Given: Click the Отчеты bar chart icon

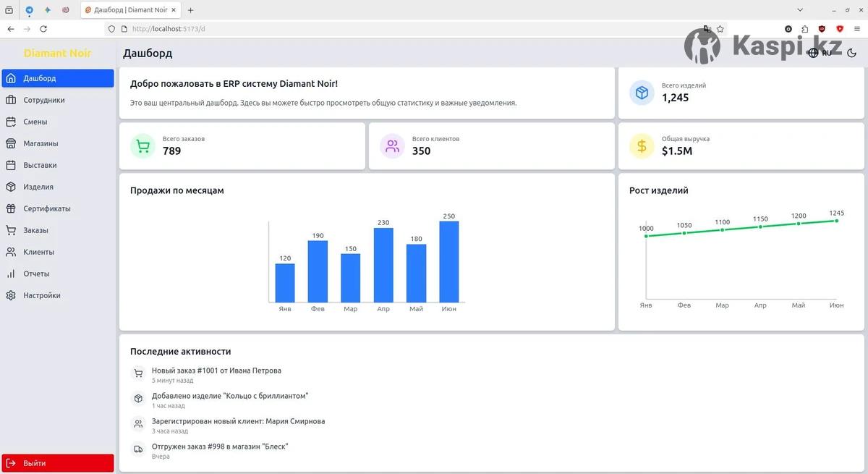Looking at the screenshot, I should (x=11, y=274).
